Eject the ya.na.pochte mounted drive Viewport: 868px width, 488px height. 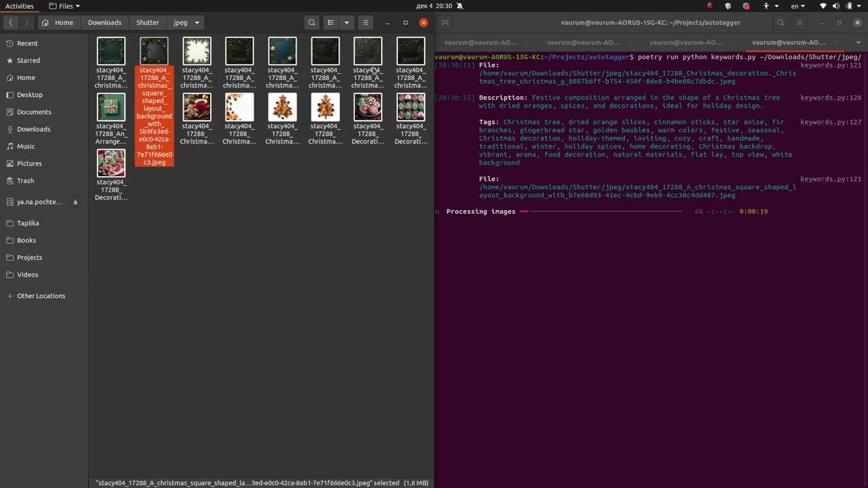pyautogui.click(x=75, y=202)
